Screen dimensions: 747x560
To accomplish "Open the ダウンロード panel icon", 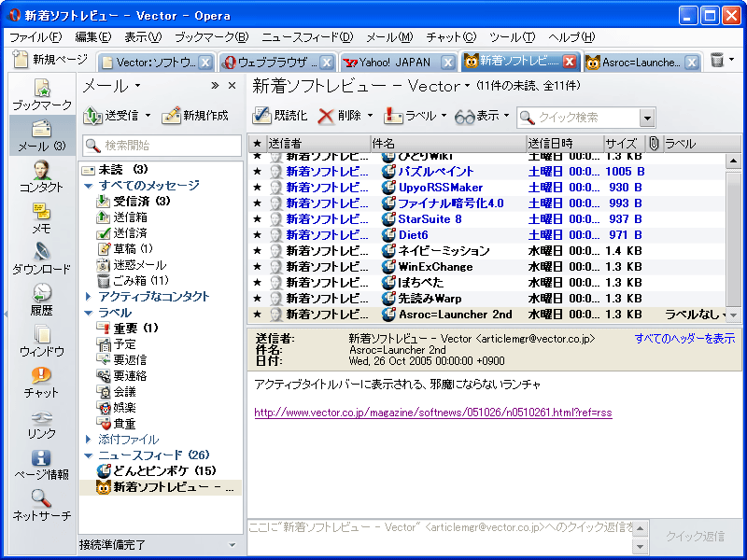I will pyautogui.click(x=42, y=252).
